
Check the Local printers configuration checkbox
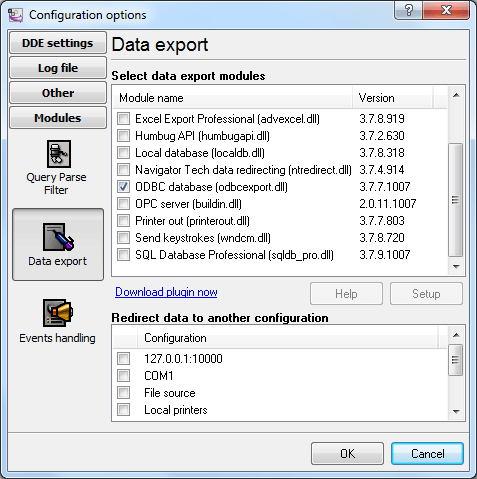(x=123, y=410)
